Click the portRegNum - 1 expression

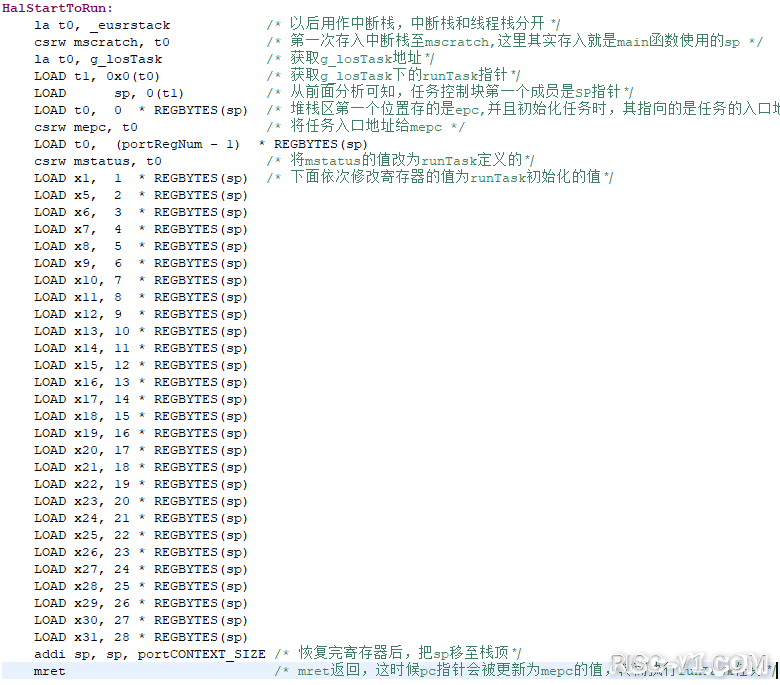click(178, 144)
